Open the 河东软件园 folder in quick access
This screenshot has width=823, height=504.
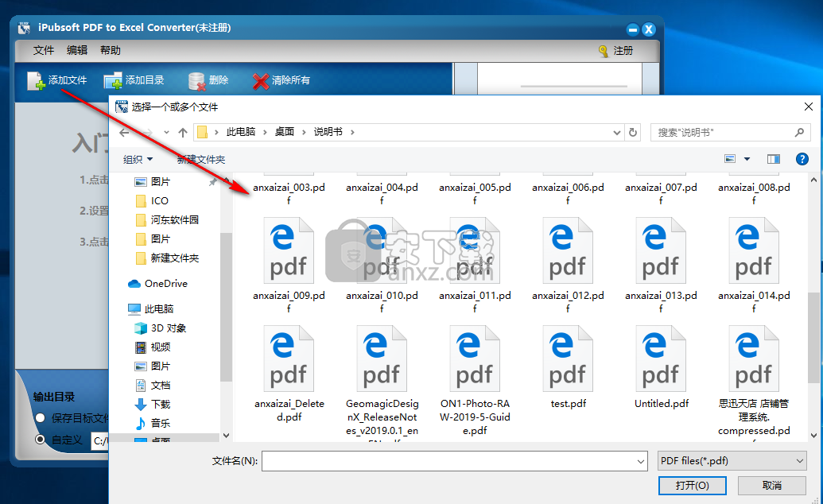tap(167, 220)
